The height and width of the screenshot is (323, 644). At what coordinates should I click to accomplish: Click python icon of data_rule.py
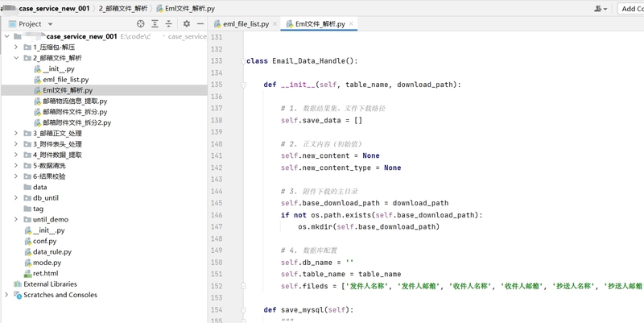point(27,251)
